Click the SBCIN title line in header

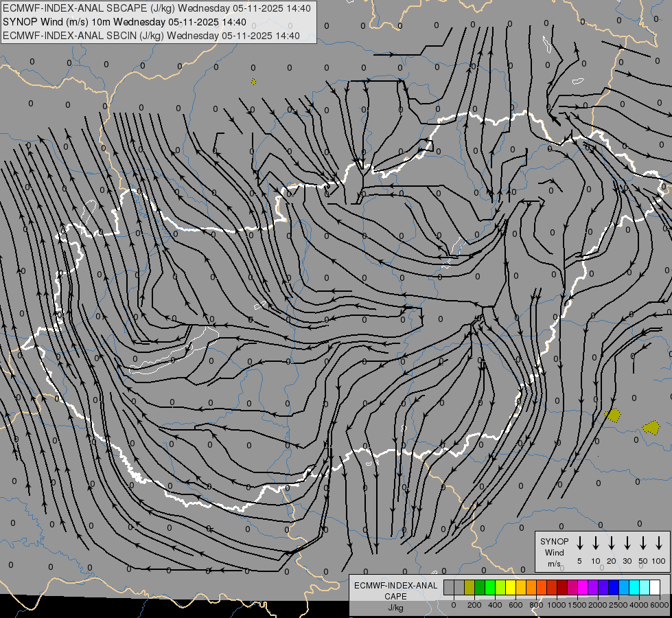pos(151,36)
